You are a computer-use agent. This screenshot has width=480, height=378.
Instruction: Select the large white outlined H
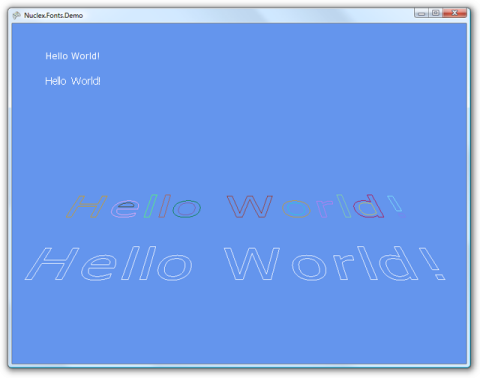click(x=52, y=263)
